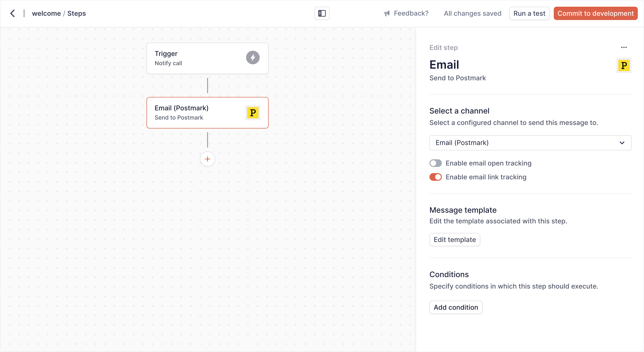Disable Enable email link tracking toggle
This screenshot has width=644, height=352.
click(x=435, y=177)
